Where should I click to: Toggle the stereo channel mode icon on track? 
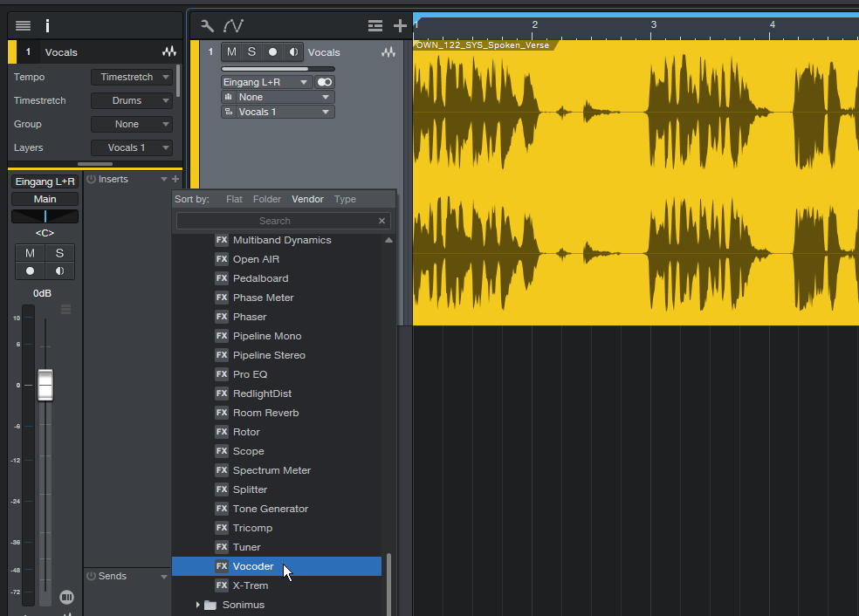click(325, 82)
